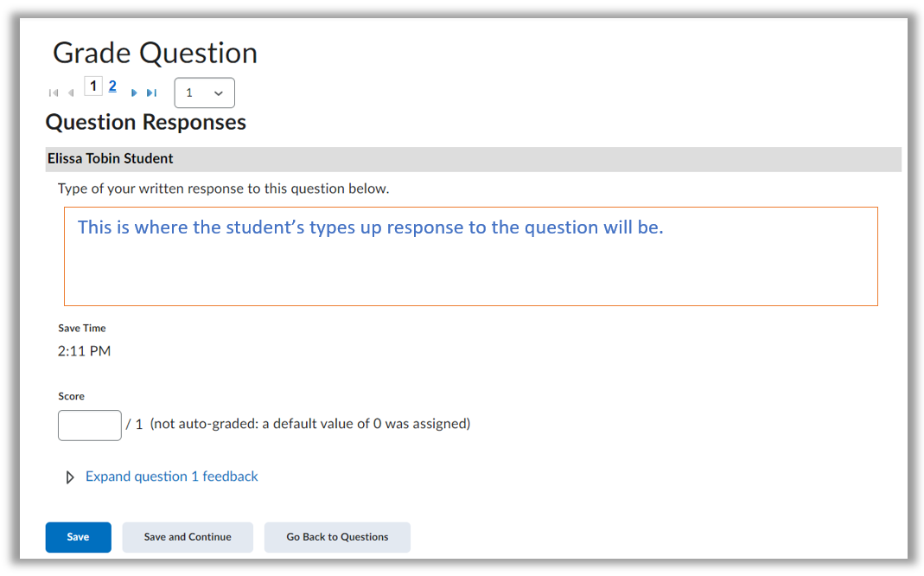Click the Save button
Screen dimensions: 924x576
pyautogui.click(x=78, y=537)
